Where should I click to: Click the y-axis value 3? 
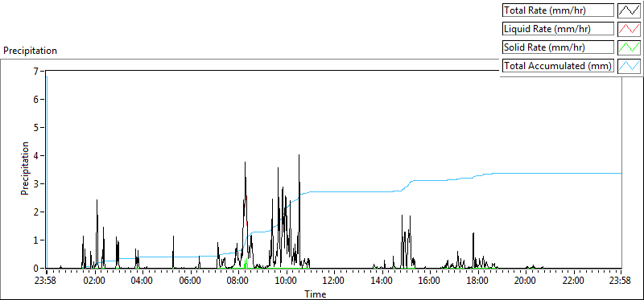coord(35,183)
